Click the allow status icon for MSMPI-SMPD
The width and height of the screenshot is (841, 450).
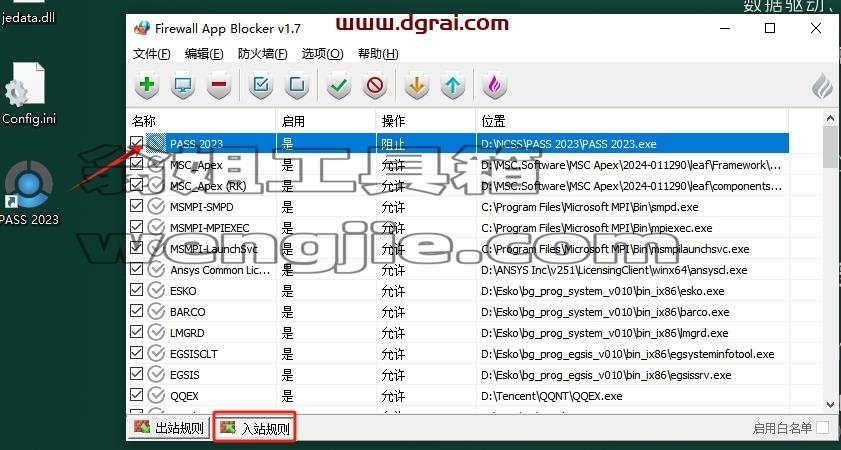pos(156,206)
